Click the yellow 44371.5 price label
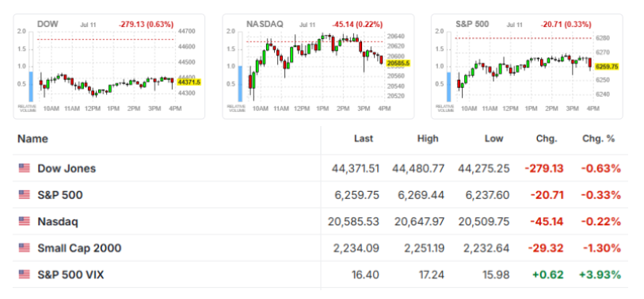The image size is (644, 299). click(x=189, y=82)
